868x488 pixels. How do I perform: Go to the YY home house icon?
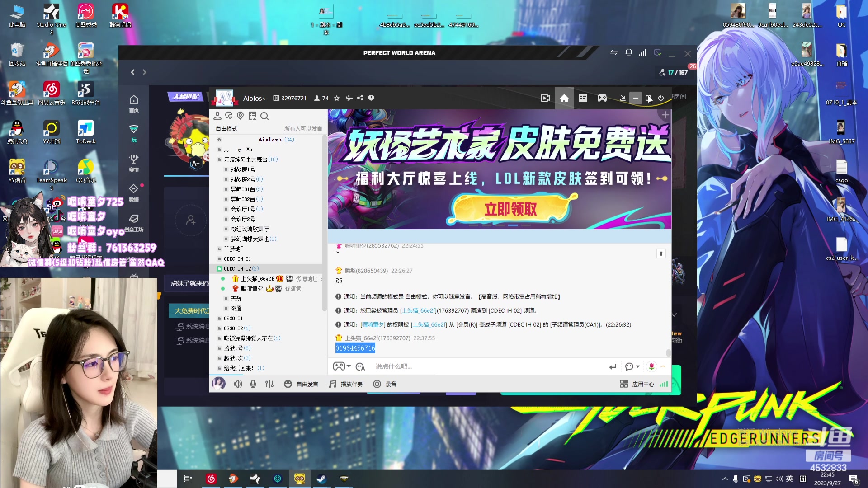tap(564, 98)
